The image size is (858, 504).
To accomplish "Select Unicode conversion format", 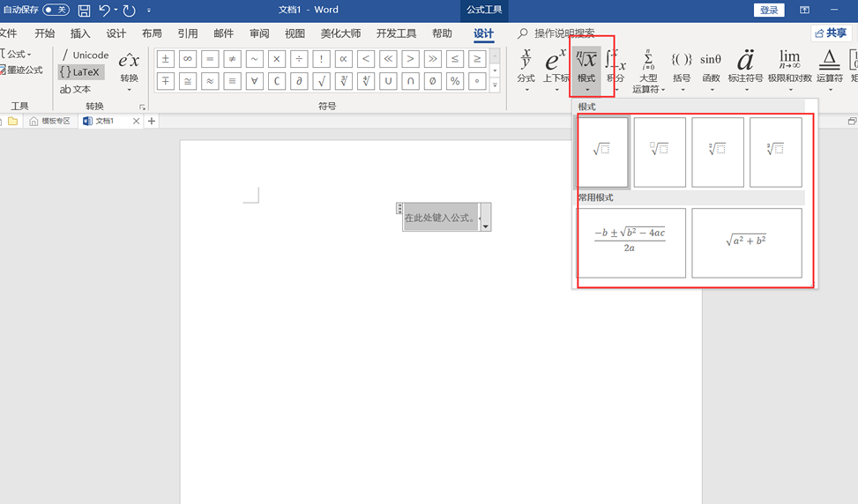I will coord(85,55).
